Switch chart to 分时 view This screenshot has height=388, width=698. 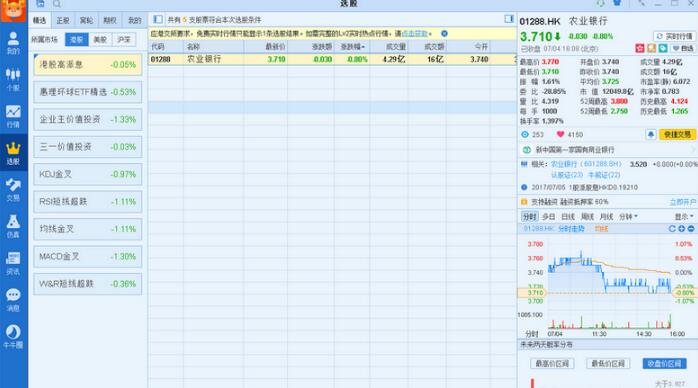(529, 217)
